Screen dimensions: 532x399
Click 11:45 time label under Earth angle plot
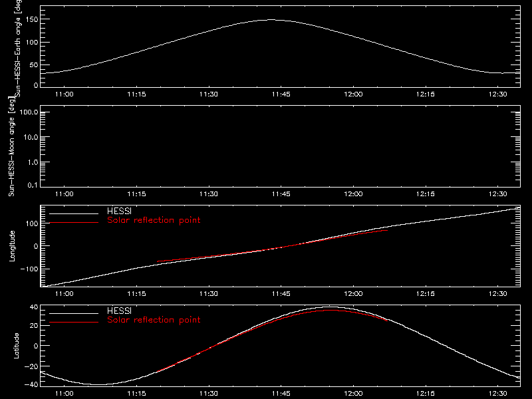coord(281,94)
